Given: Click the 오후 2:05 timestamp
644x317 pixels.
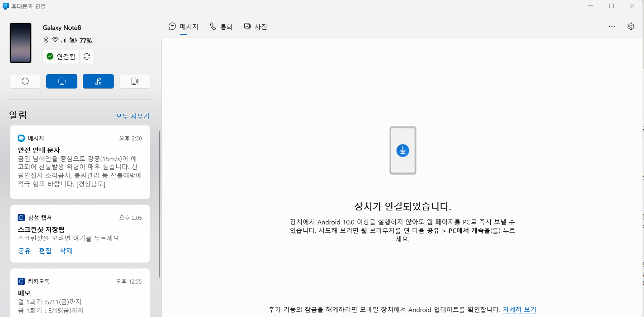Looking at the screenshot, I should 131,218.
